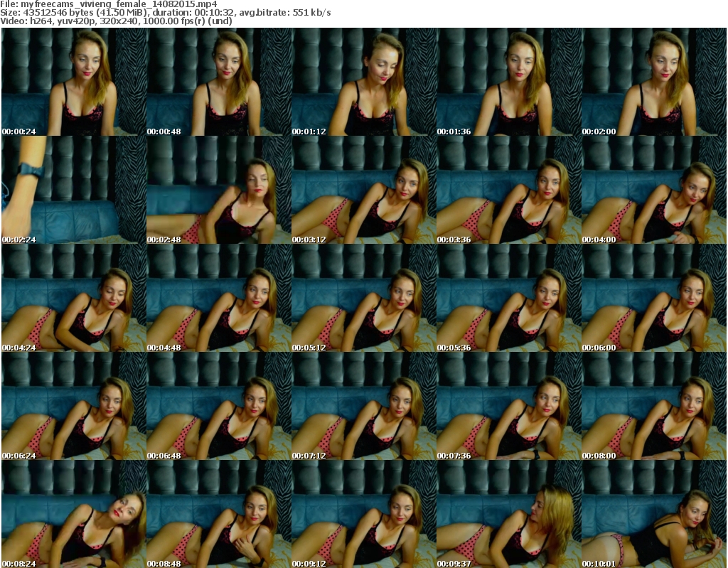Select the frame stamped 00:02:24
Image resolution: width=728 pixels, height=568 pixels.
click(74, 190)
